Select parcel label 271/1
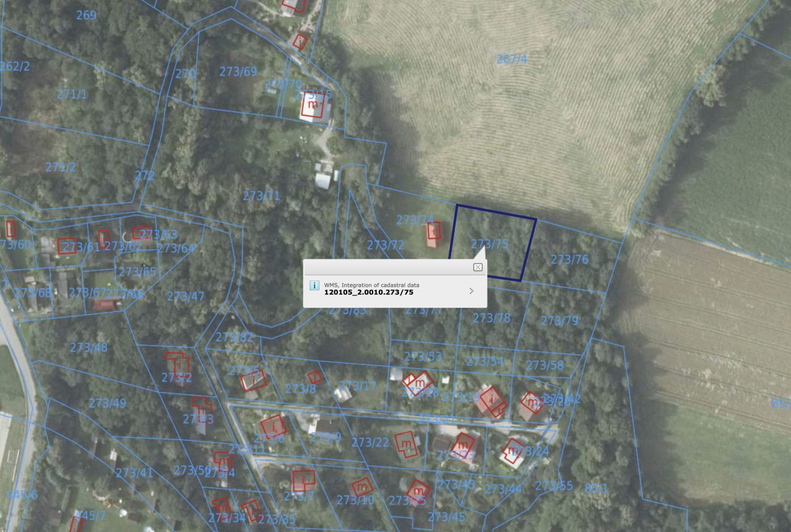This screenshot has width=791, height=532. tap(72, 95)
